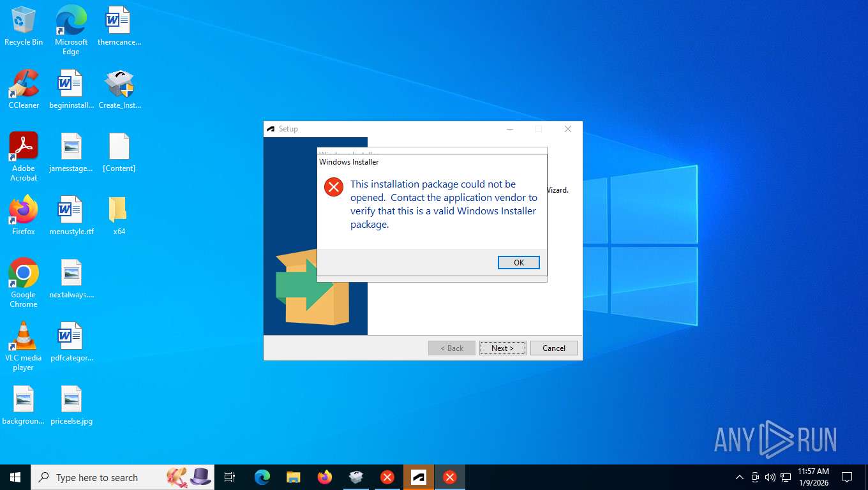Viewport: 868px width, 490px height.
Task: Show hidden system tray icons
Action: 740,477
